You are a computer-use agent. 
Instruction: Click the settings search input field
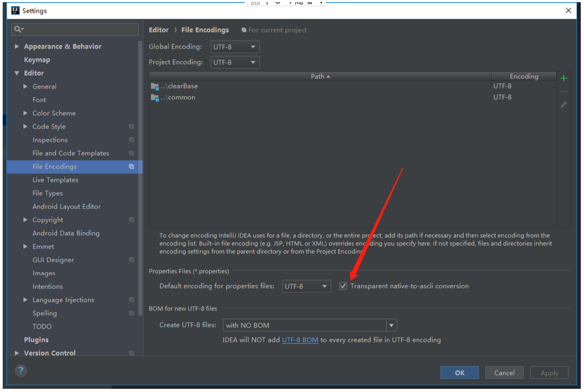pos(75,29)
